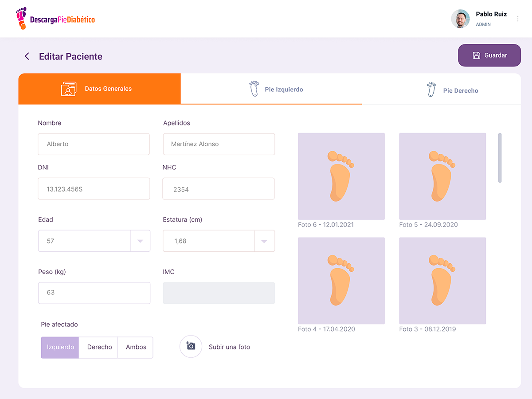The height and width of the screenshot is (399, 532).
Task: Click the Subir una foto link
Action: [x=229, y=347]
